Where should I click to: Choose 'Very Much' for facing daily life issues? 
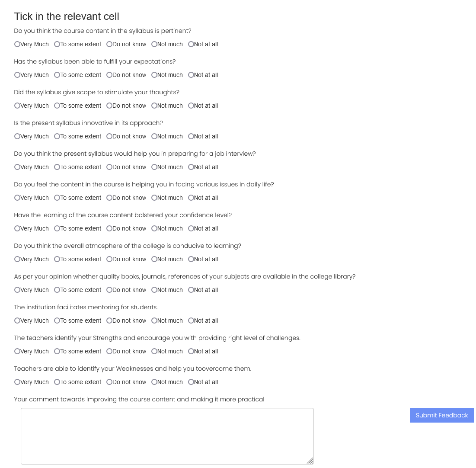(17, 198)
